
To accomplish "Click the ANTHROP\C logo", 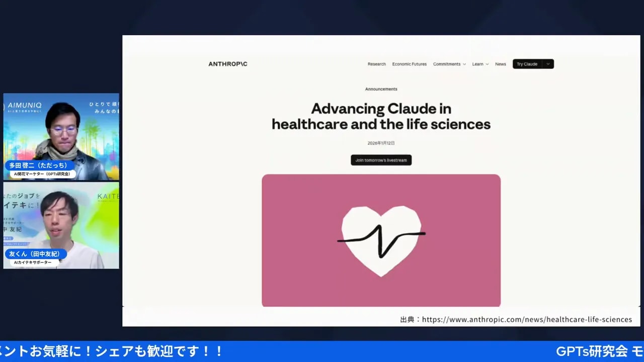I will coord(227,64).
